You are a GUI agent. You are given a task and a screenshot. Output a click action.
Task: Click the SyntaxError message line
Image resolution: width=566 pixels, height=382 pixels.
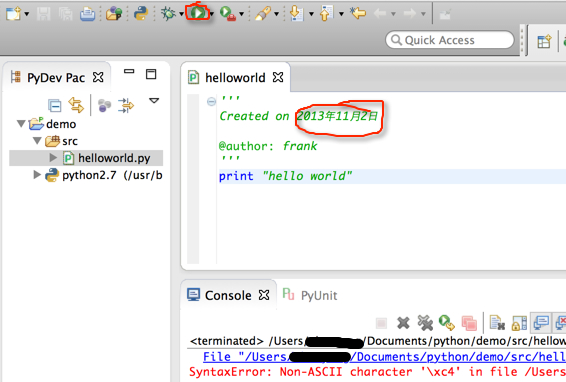click(x=378, y=372)
